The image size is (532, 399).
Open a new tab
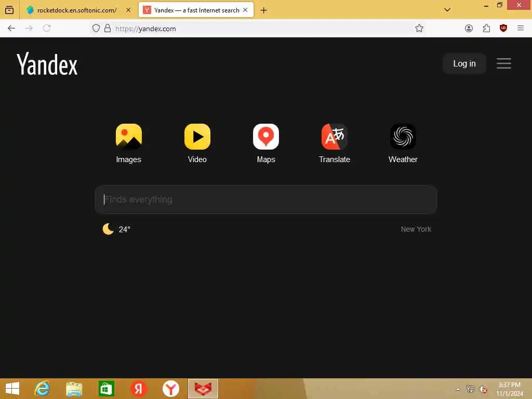(x=263, y=10)
